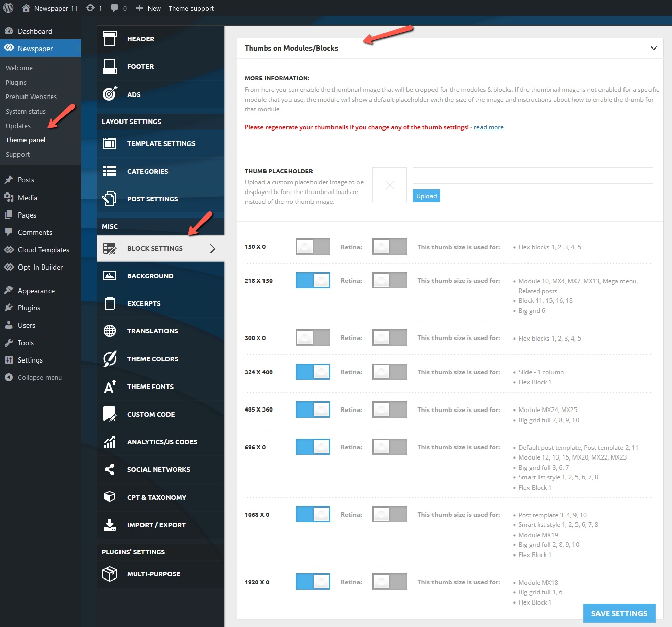672x627 pixels.
Task: Open the comments bubble icon in the admin bar
Action: click(x=115, y=8)
